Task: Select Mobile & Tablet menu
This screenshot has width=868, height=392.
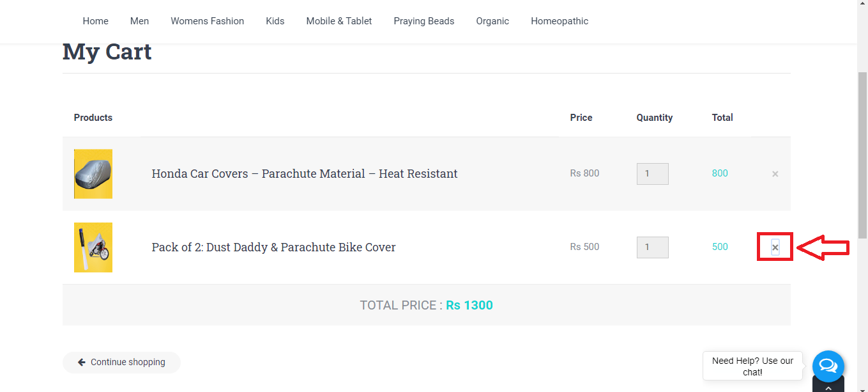Action: pyautogui.click(x=339, y=21)
